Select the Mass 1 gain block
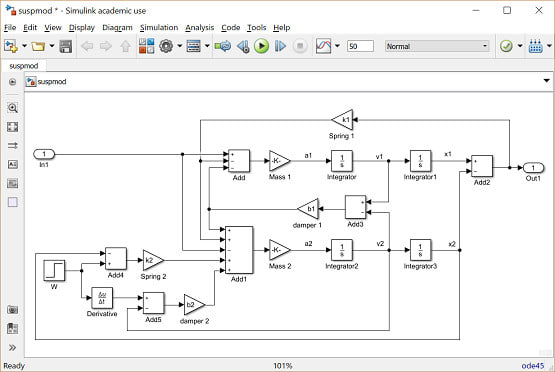 coord(280,161)
